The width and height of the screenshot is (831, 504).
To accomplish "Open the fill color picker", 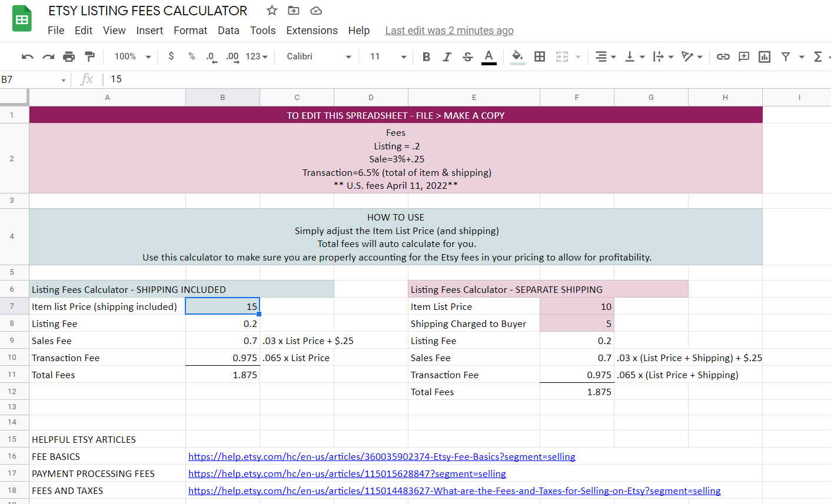I will tap(517, 56).
